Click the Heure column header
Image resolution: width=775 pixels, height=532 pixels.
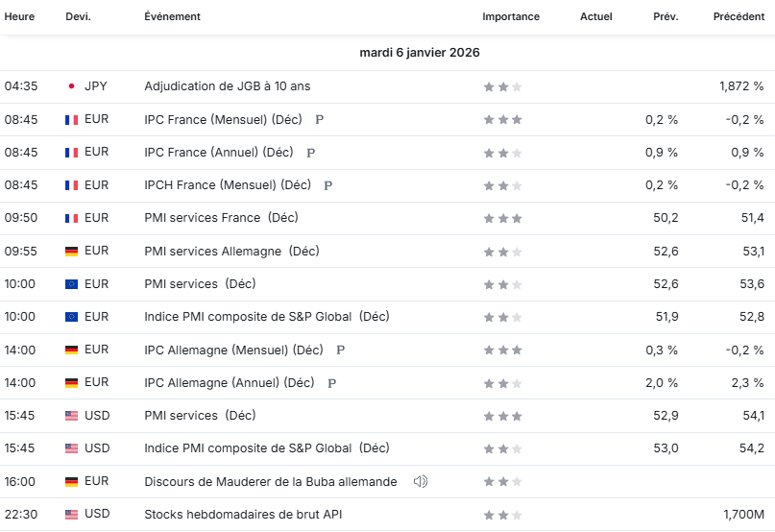point(19,16)
